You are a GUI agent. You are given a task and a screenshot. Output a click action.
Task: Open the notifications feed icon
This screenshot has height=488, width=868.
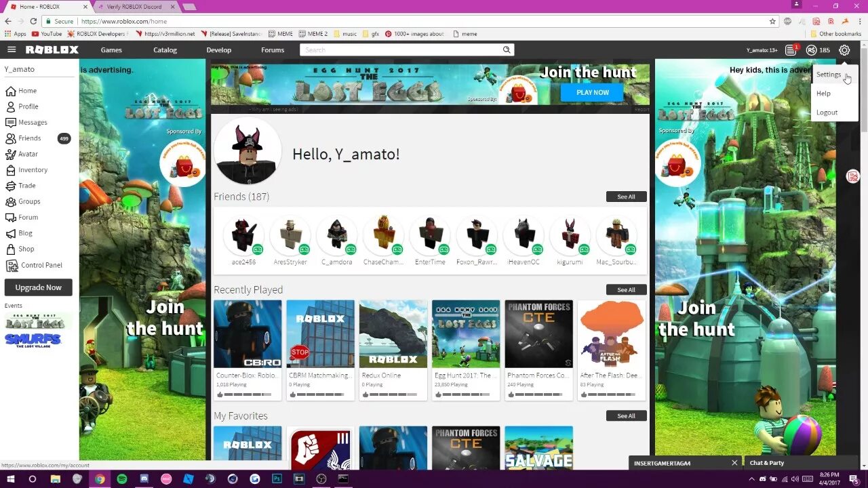click(791, 50)
